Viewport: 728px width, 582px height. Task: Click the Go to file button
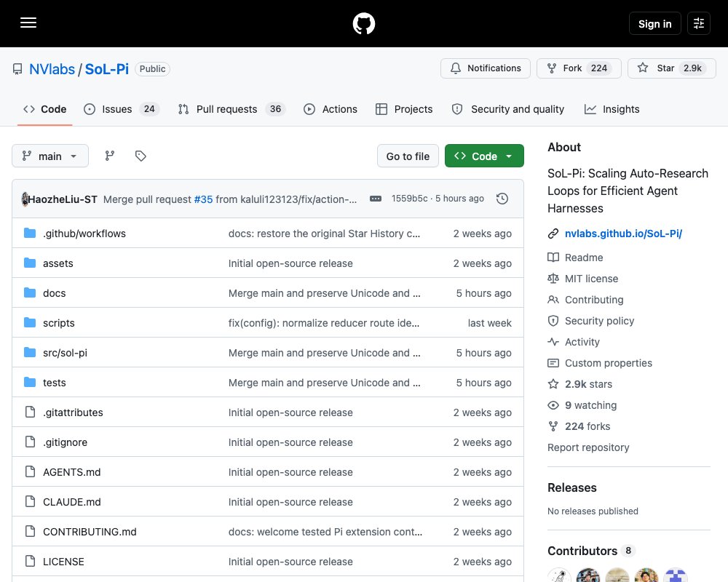408,156
